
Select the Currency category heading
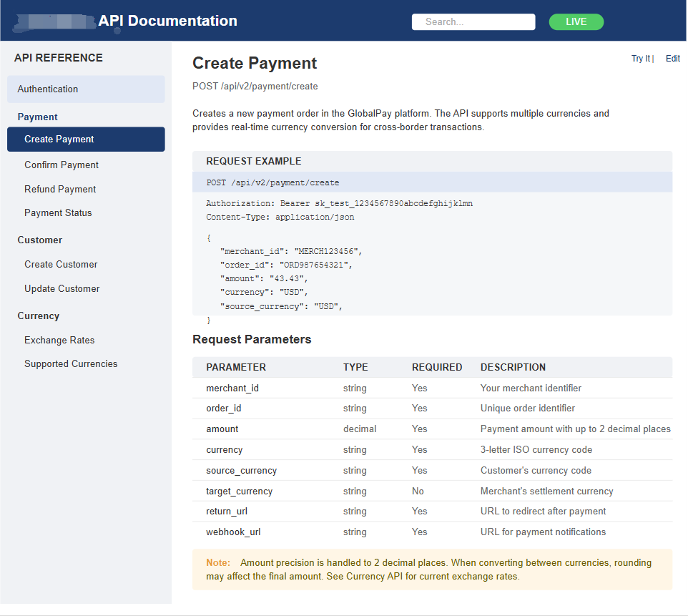(x=38, y=316)
